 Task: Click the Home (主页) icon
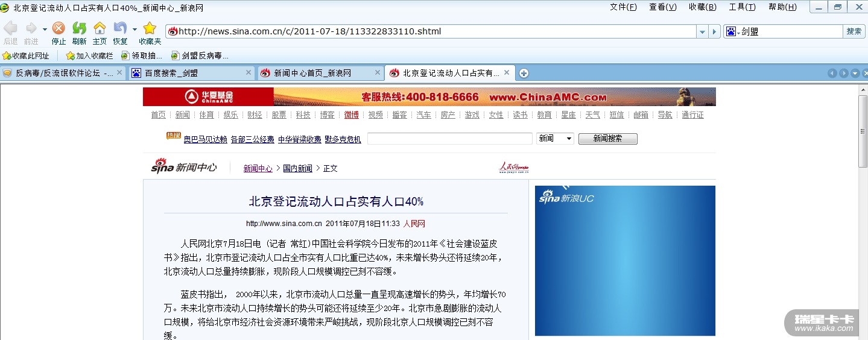(100, 28)
